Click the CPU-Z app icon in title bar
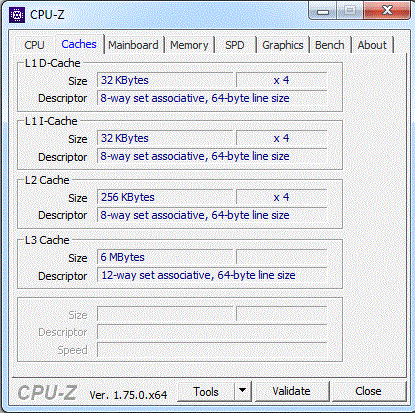The height and width of the screenshot is (413, 415). tap(17, 15)
